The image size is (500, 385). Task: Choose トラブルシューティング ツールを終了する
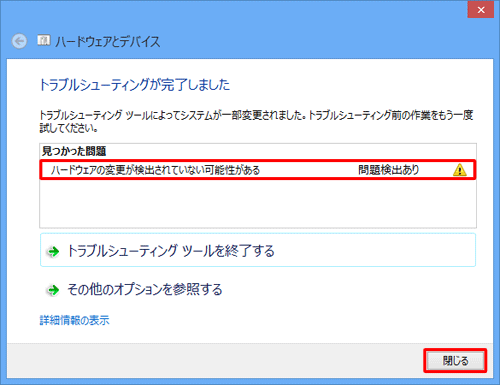(x=258, y=250)
